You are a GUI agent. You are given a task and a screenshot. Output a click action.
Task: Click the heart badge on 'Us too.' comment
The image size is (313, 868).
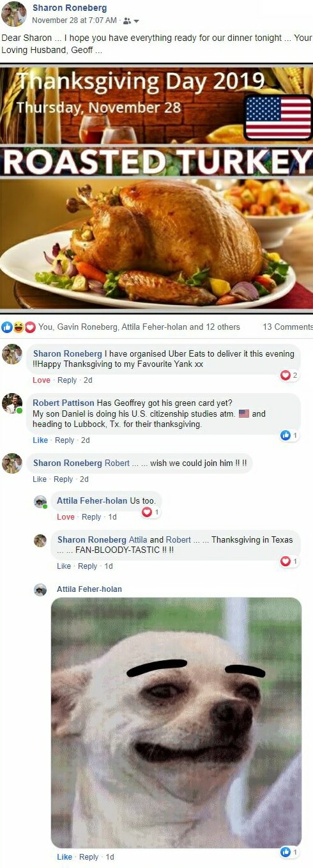pyautogui.click(x=150, y=512)
